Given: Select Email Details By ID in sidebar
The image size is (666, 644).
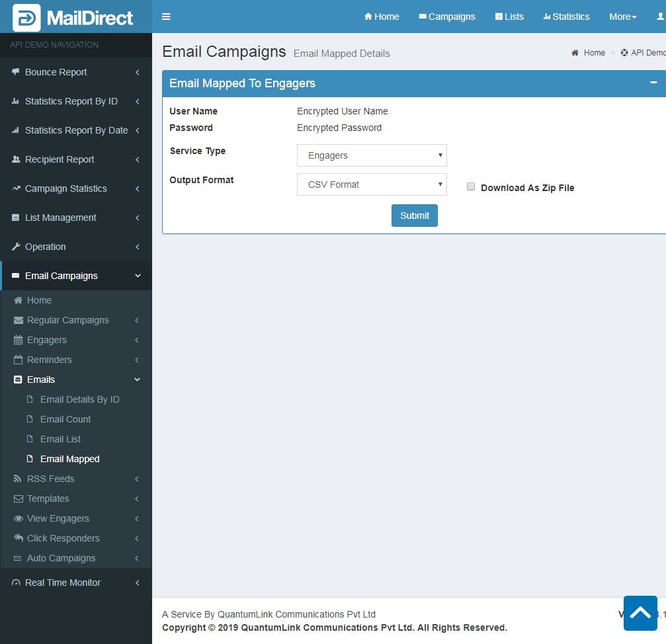Looking at the screenshot, I should (79, 399).
